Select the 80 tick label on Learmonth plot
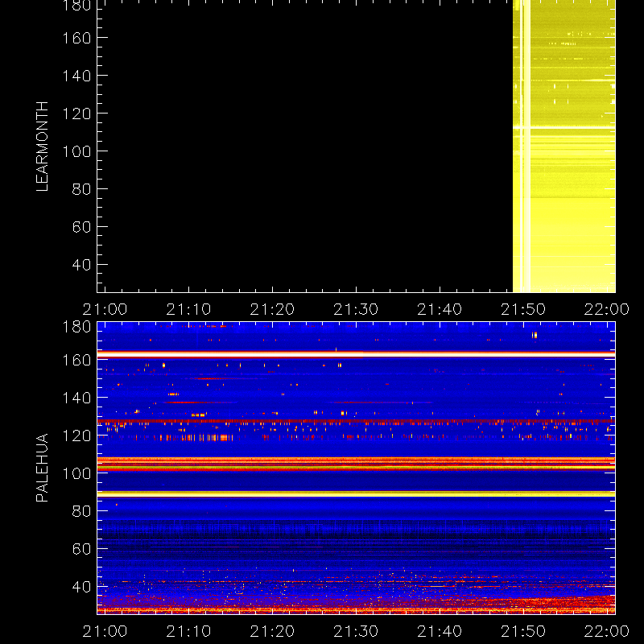 tap(81, 189)
